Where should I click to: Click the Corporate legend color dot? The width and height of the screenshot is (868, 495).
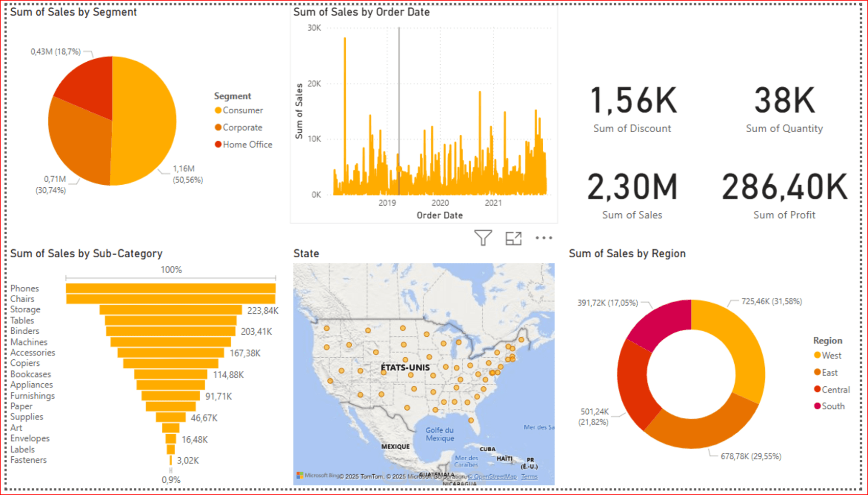(x=218, y=127)
